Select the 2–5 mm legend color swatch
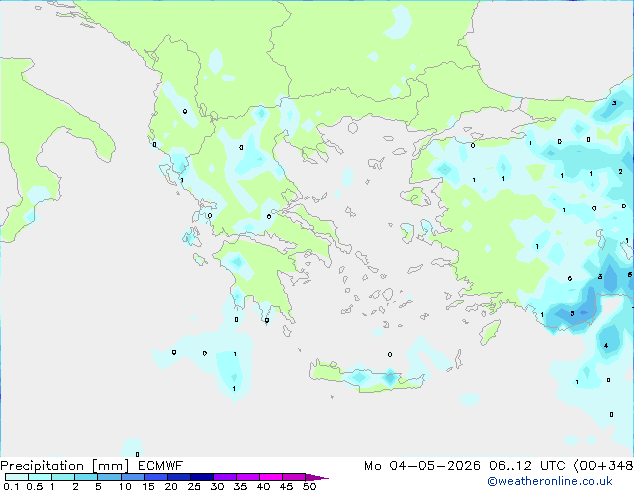Screen dimensions: 634x490 tap(86, 477)
